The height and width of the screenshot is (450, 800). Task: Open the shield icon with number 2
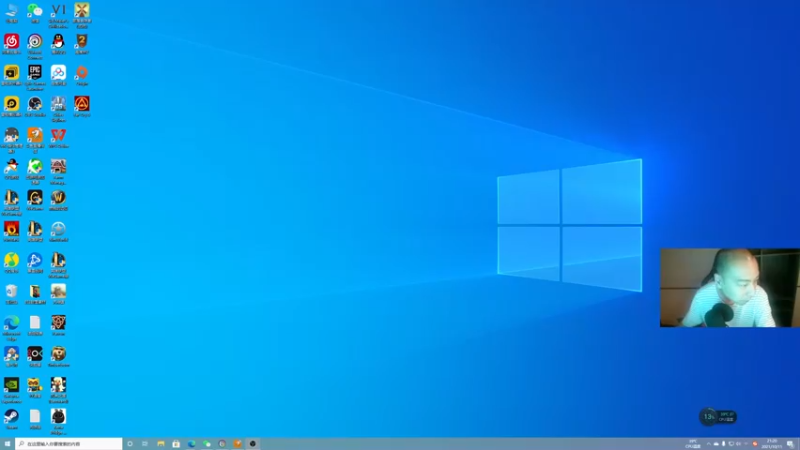pos(82,44)
